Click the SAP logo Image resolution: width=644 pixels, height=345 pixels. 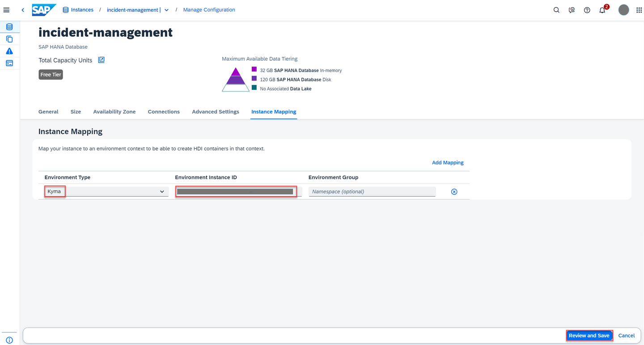44,9
